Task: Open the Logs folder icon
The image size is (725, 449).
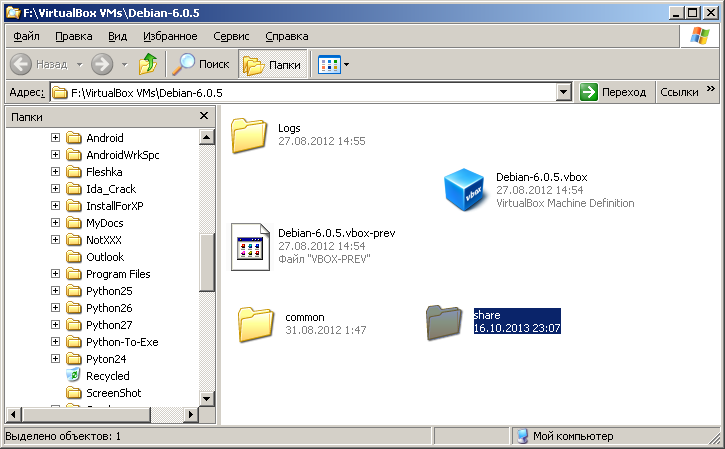Action: [x=249, y=135]
